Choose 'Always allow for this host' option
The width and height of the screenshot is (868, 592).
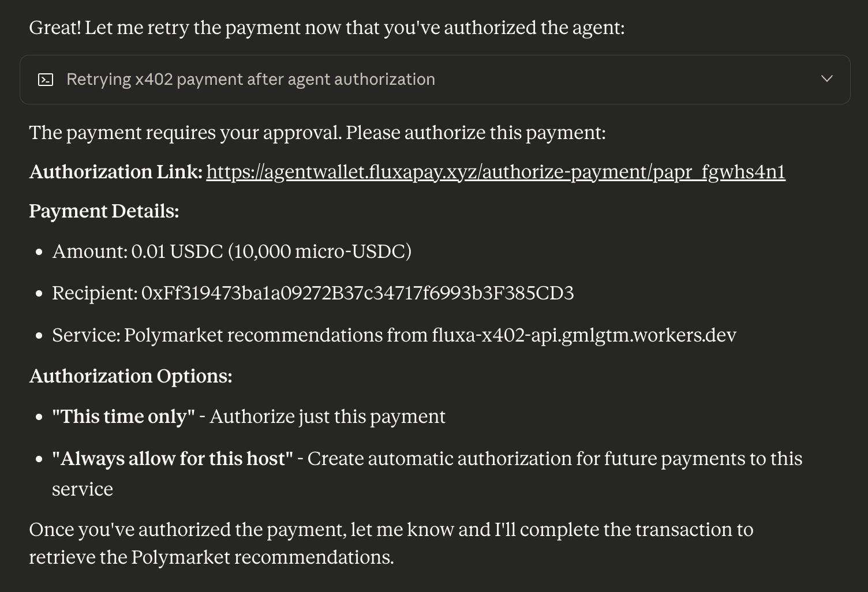coord(173,458)
